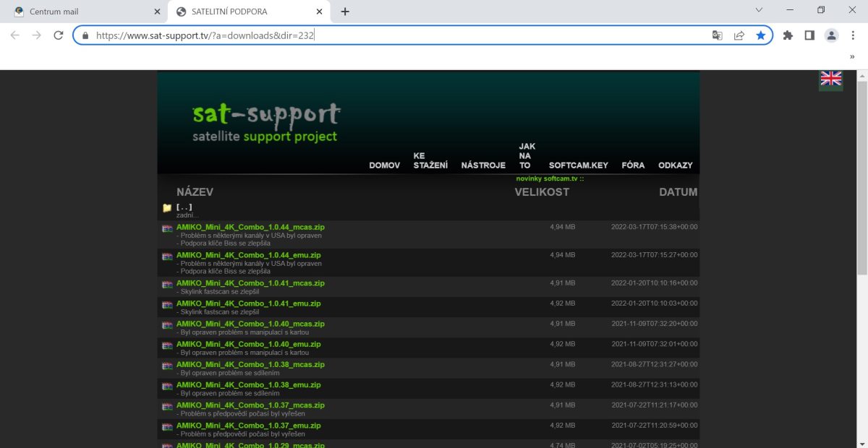Open the JAK NA TO menu item
The image size is (868, 448).
click(x=527, y=155)
